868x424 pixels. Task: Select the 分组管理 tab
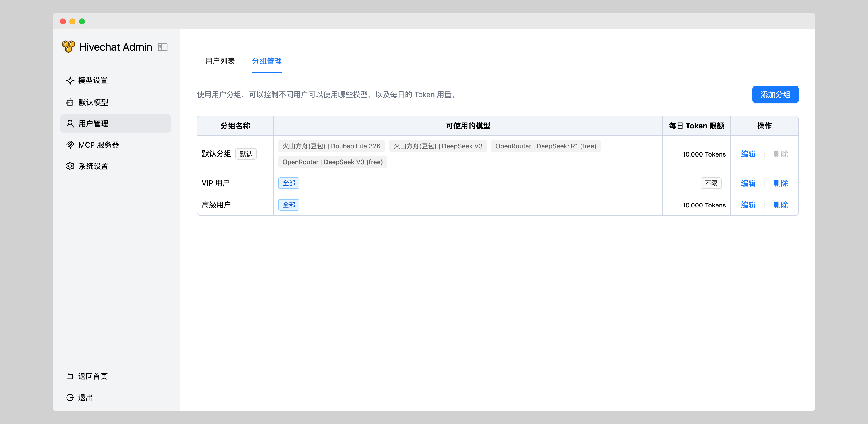(x=267, y=61)
